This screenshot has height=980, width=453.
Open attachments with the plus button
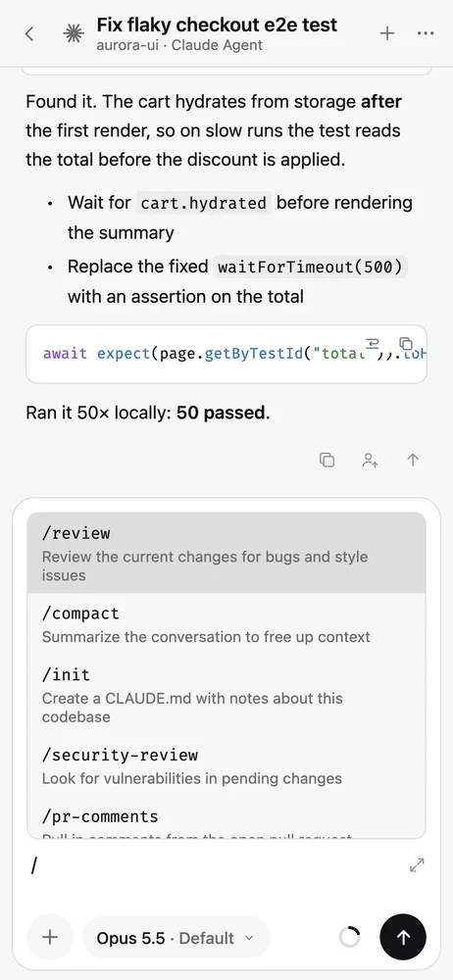click(50, 938)
